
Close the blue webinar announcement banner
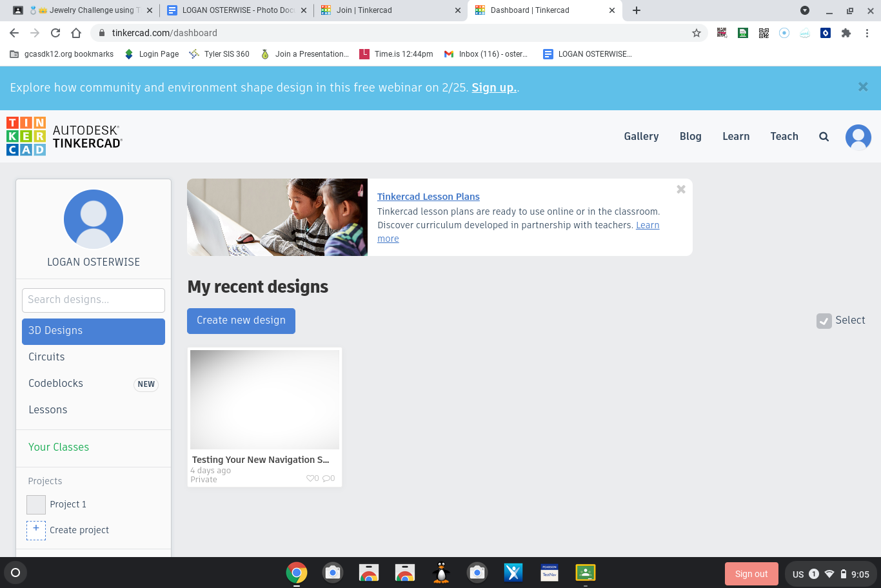pyautogui.click(x=863, y=87)
